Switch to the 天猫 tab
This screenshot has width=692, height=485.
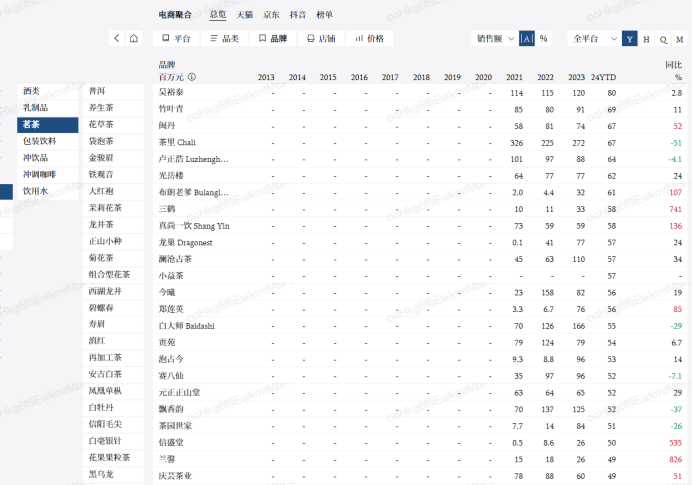pyautogui.click(x=244, y=15)
